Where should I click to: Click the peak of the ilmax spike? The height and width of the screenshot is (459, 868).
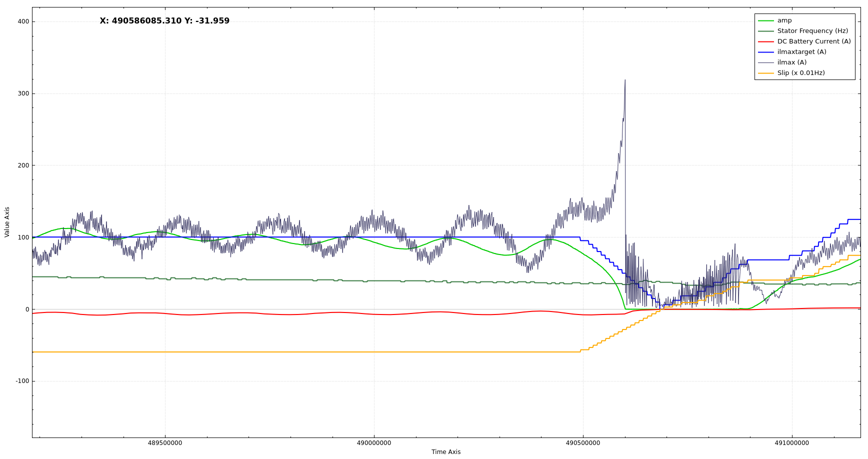[x=625, y=80]
